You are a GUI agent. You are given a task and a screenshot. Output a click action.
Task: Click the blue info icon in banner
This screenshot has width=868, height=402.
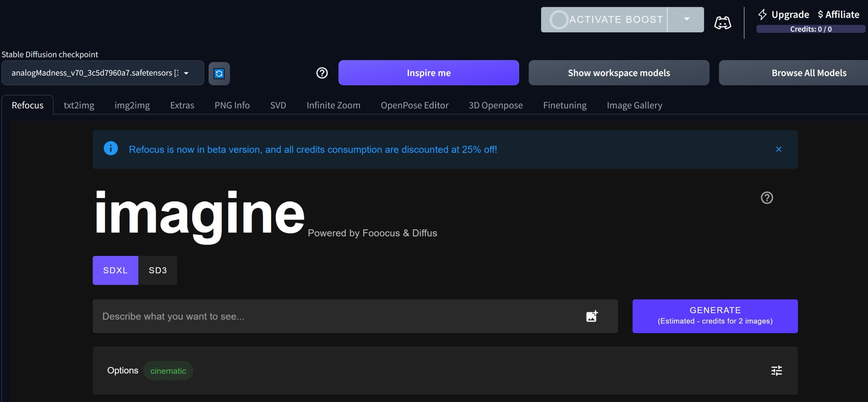tap(111, 148)
